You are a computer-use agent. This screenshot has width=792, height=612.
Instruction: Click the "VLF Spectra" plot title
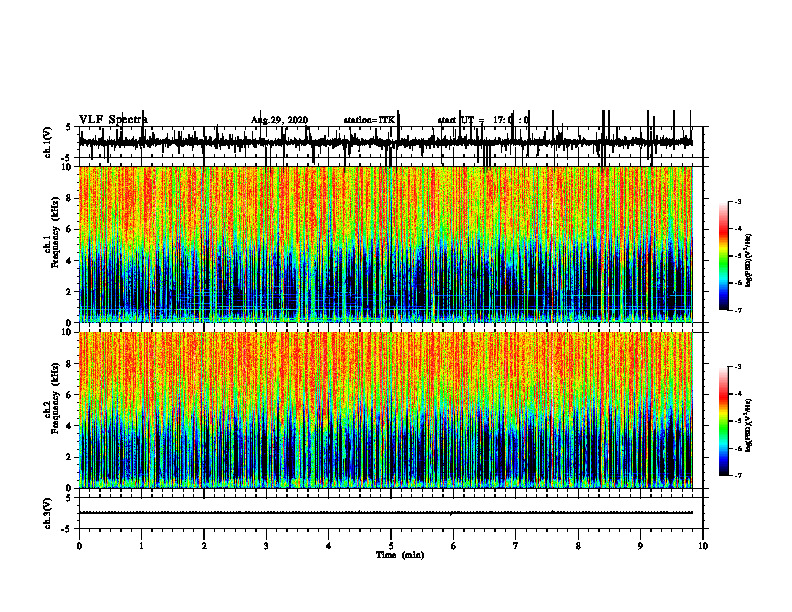pos(113,119)
